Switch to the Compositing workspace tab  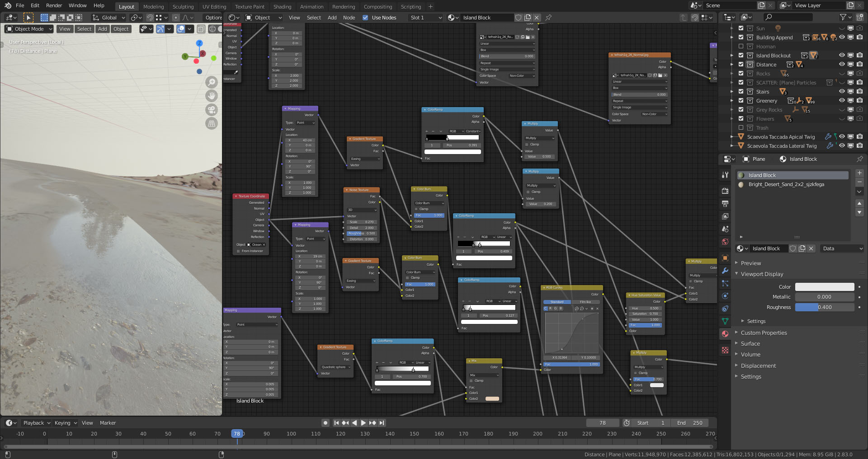coord(378,7)
